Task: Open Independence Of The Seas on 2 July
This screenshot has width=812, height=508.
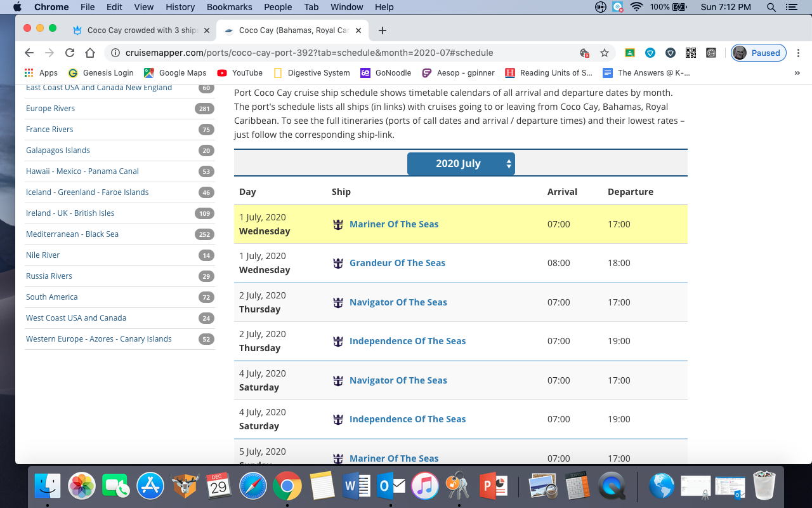Action: point(407,341)
